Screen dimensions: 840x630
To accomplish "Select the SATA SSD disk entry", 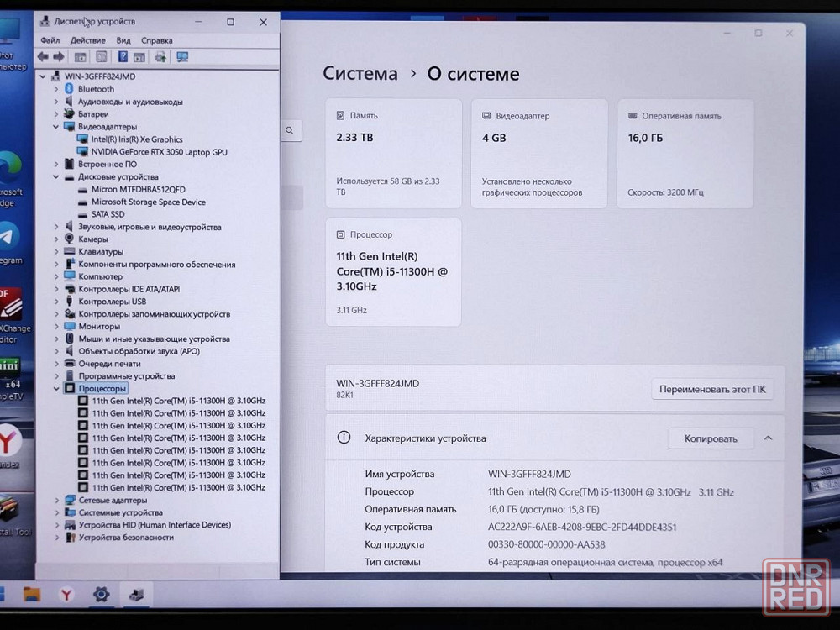I will click(108, 214).
